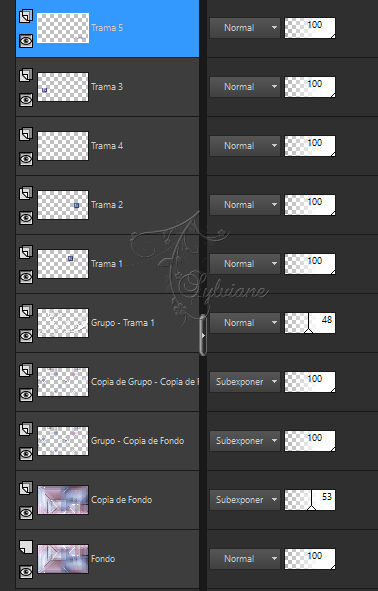Click the Trama 3 layer label
Screen dimensions: 378x591
107,87
